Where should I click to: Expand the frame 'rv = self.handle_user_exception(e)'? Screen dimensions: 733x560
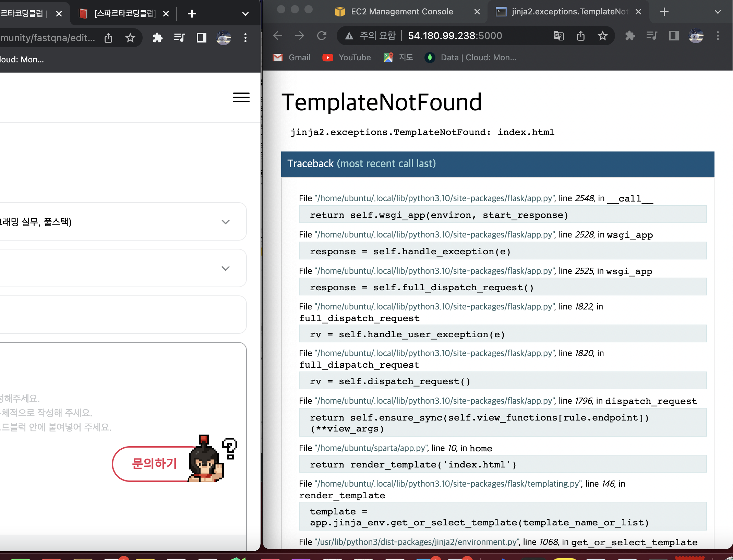click(503, 334)
